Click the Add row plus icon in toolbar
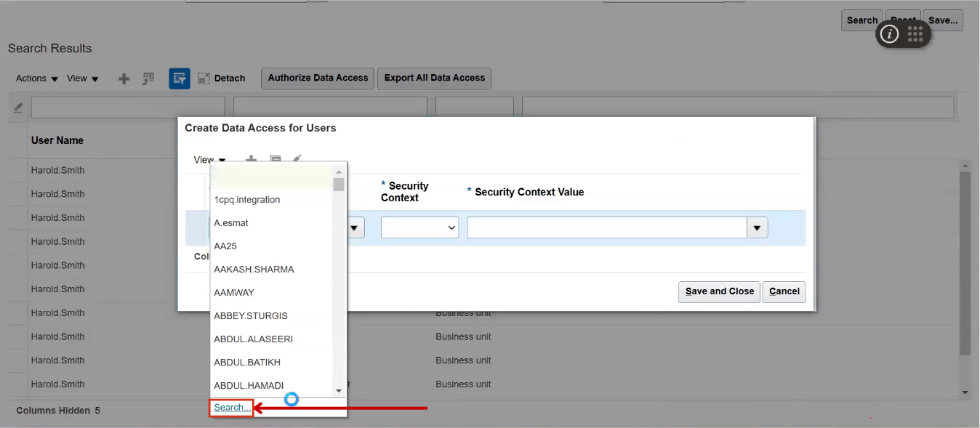This screenshot has height=428, width=980. (124, 78)
